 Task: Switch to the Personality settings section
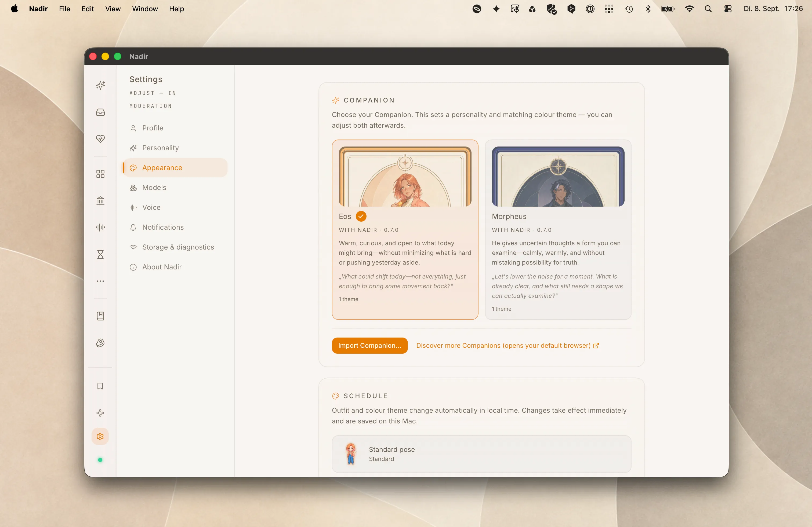(x=175, y=148)
